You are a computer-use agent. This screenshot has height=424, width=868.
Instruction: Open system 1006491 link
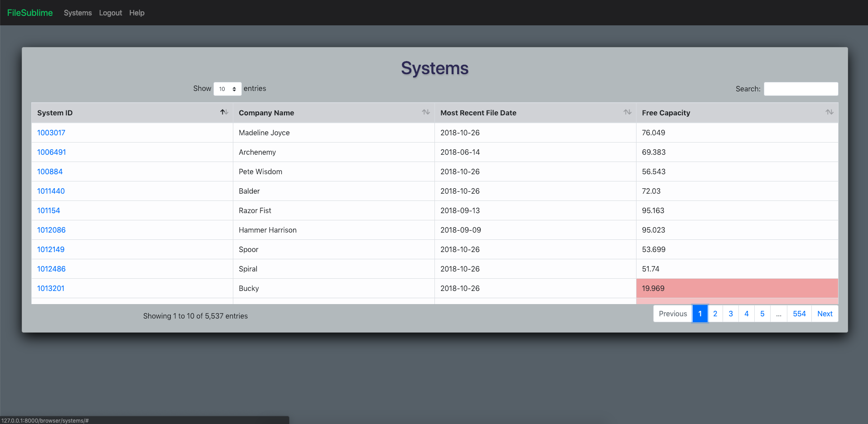52,152
